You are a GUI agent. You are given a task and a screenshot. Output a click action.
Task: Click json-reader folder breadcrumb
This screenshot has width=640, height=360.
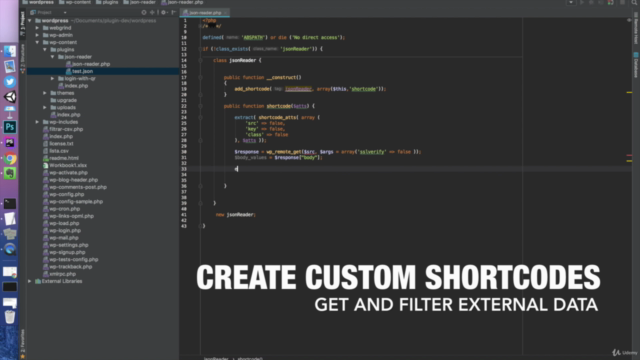click(x=140, y=2)
